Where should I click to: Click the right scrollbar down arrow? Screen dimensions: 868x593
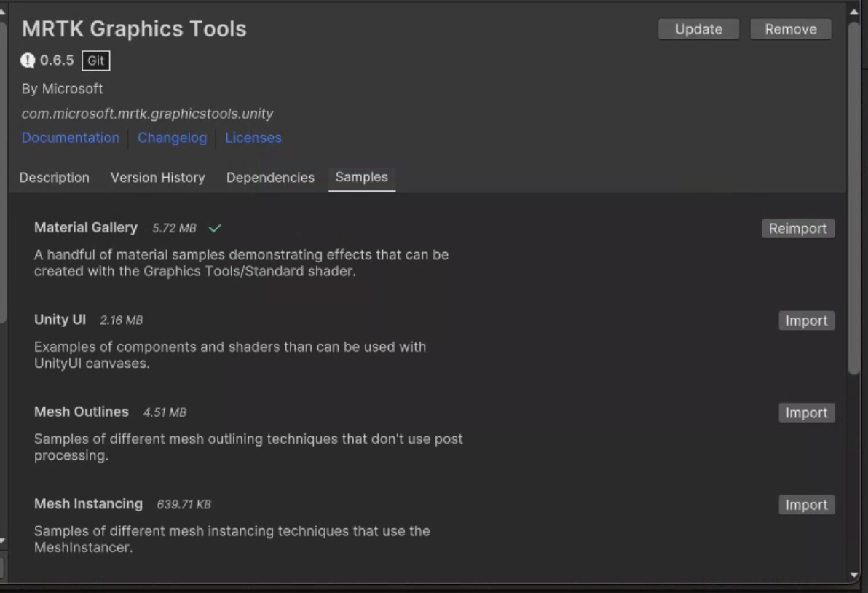point(853,575)
